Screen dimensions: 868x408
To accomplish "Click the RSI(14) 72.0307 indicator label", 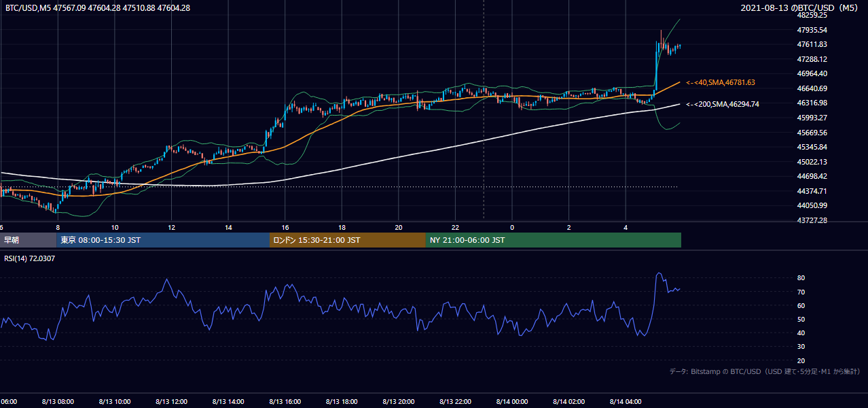I will pos(30,258).
